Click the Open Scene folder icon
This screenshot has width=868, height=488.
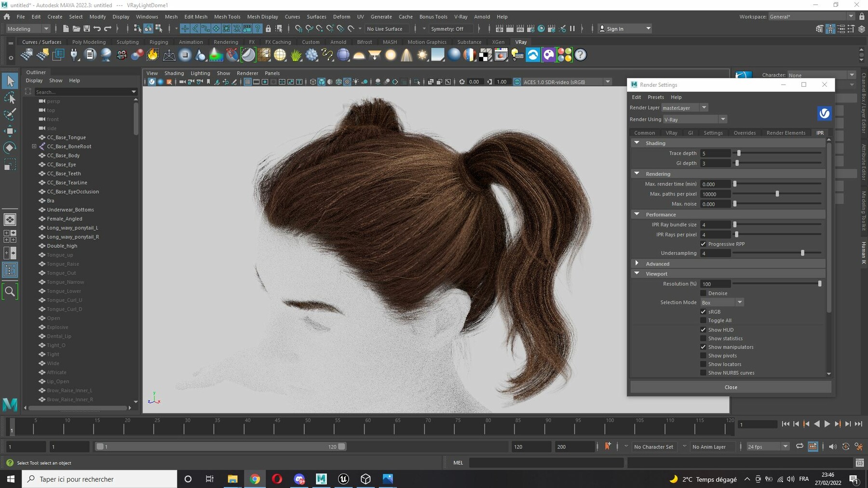tap(76, 29)
